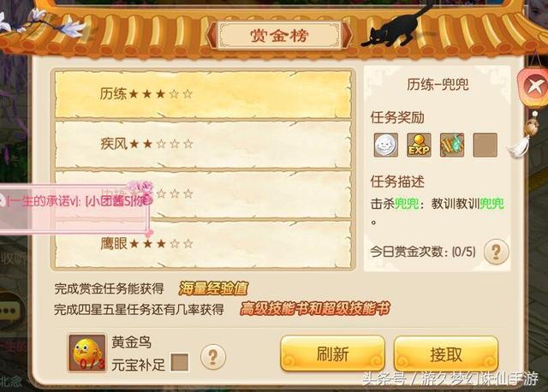Viewport: 548px width, 392px height.
Task: Click the silver coin reward icon
Action: [386, 145]
